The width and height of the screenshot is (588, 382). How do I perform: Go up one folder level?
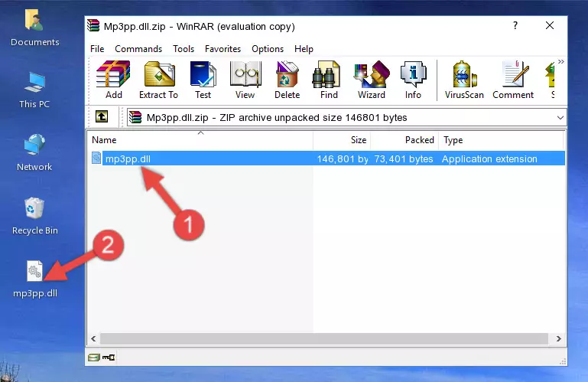click(102, 116)
